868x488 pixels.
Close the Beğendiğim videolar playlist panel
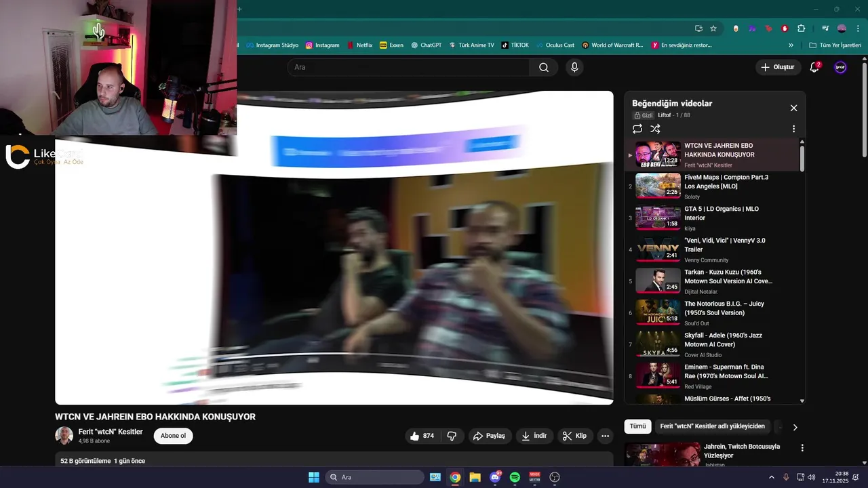point(793,108)
